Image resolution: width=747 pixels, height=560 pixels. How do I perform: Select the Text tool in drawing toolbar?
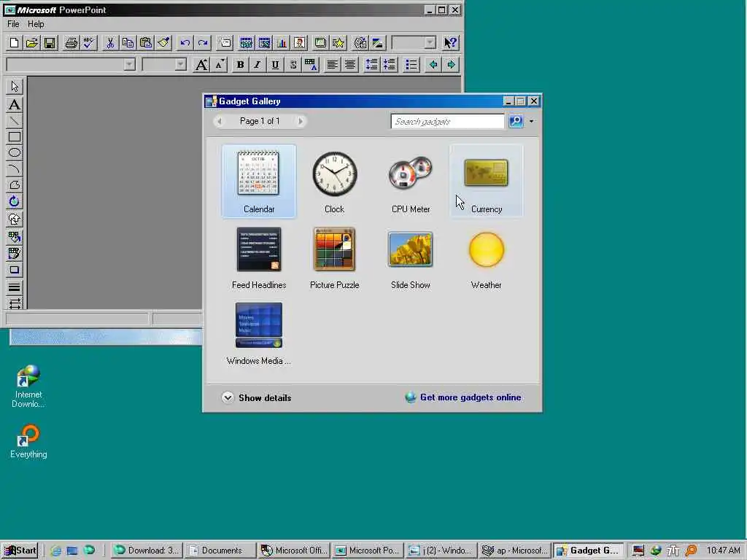15,105
